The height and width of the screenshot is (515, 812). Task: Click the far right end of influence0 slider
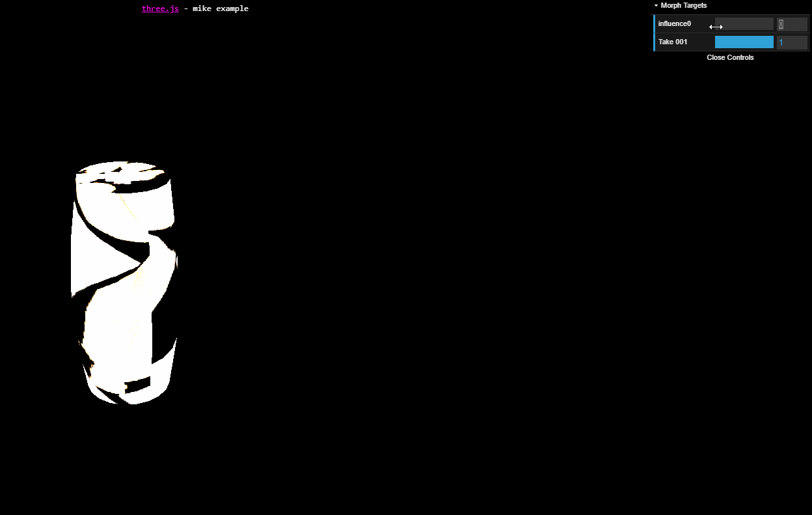[772, 24]
